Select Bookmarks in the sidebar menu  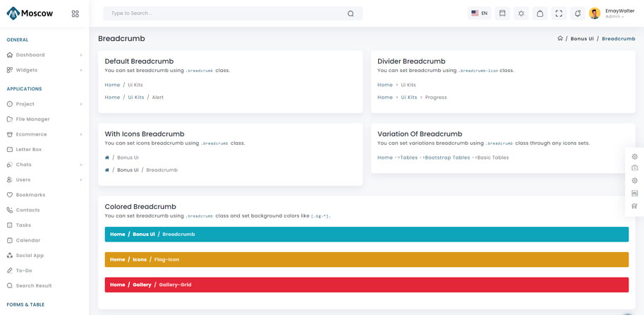(x=30, y=195)
